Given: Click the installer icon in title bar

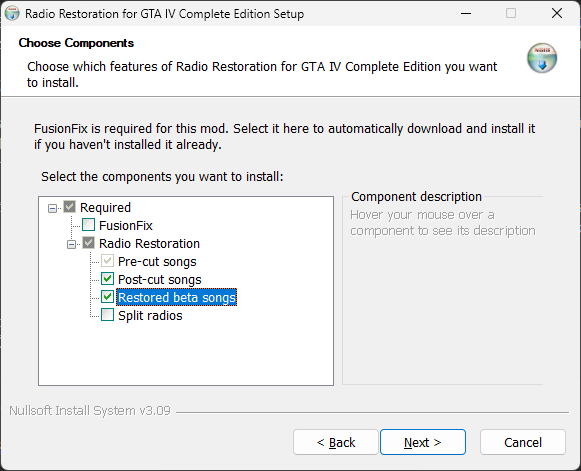Looking at the screenshot, I should (12, 14).
